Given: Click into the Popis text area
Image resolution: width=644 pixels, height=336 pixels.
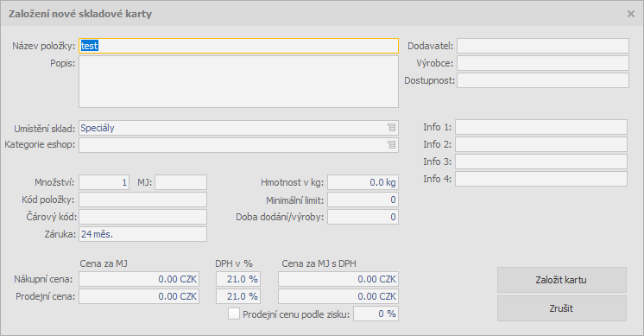Looking at the screenshot, I should [x=238, y=82].
